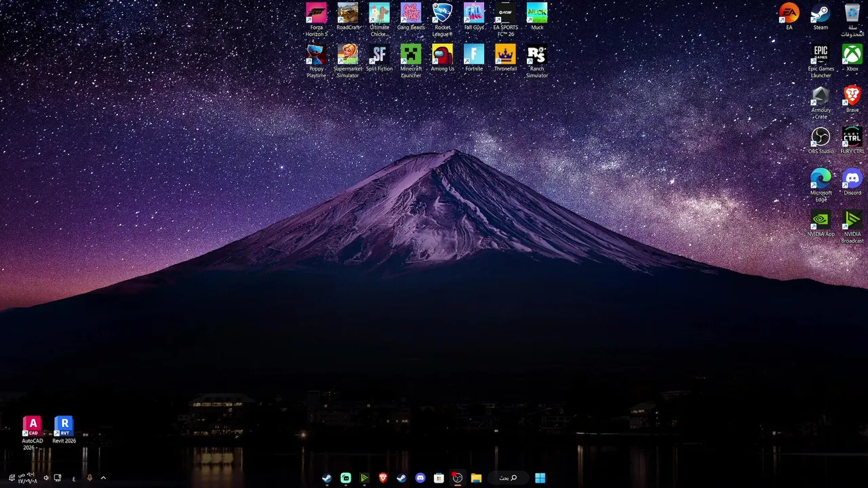Select the Among Us shortcut
This screenshot has width=868, height=488.
442,58
